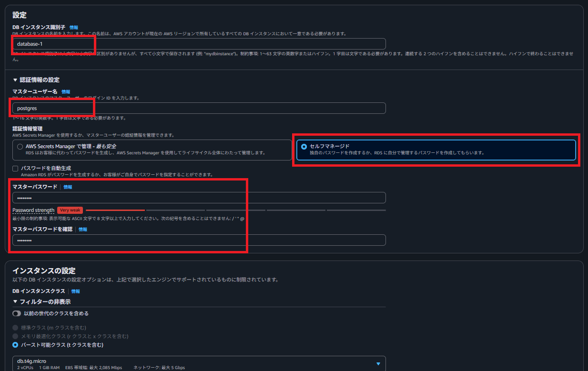The width and height of the screenshot is (588, 371).
Task: Click the マスターパスワード input field
Action: coord(199,198)
